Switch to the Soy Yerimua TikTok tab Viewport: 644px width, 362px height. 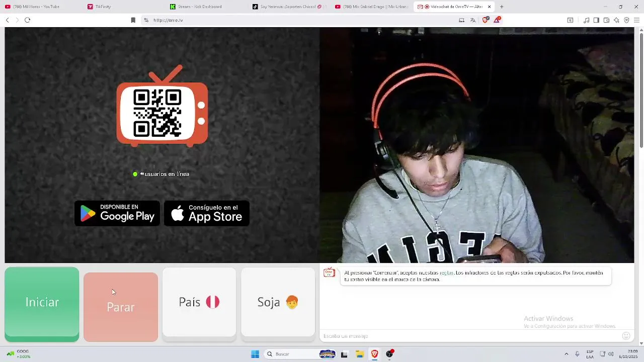click(288, 7)
